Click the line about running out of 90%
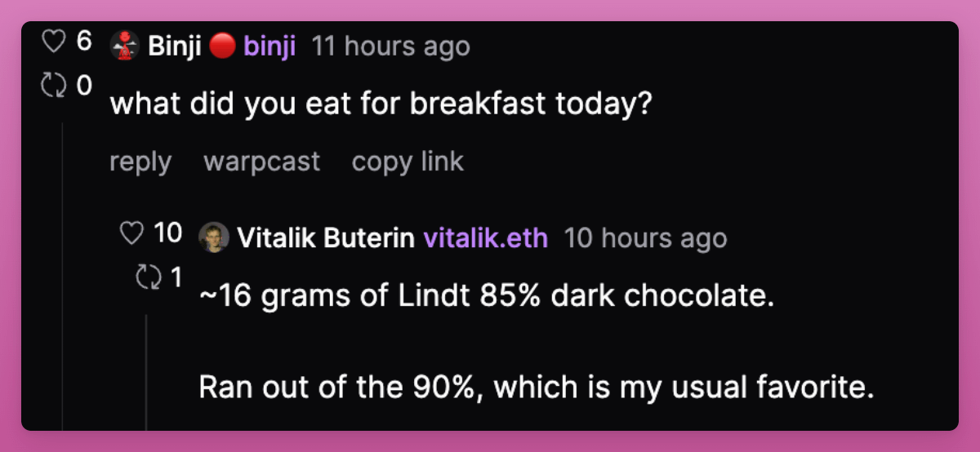The height and width of the screenshot is (452, 980). click(x=537, y=387)
